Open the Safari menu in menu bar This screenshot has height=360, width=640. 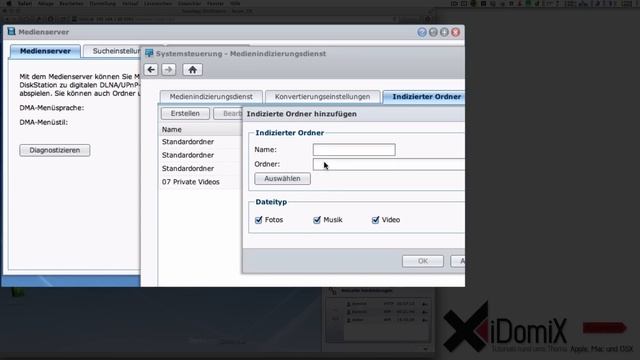point(24,3)
